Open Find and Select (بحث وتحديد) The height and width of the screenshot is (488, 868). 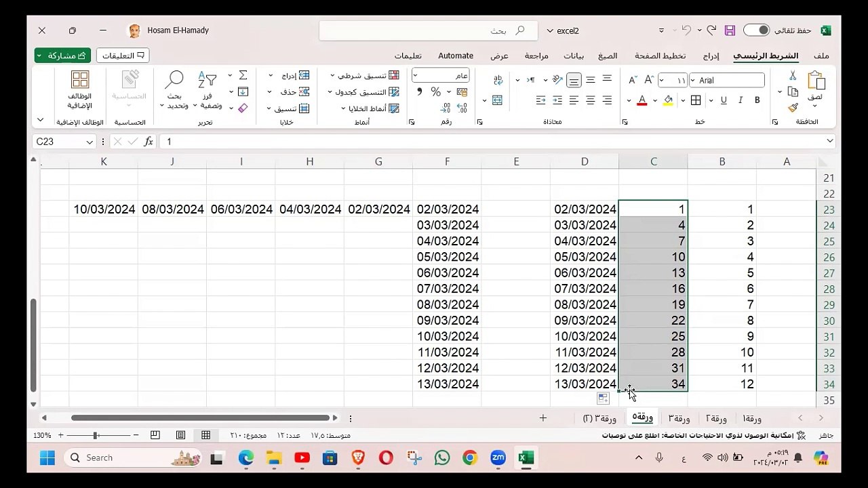point(175,90)
